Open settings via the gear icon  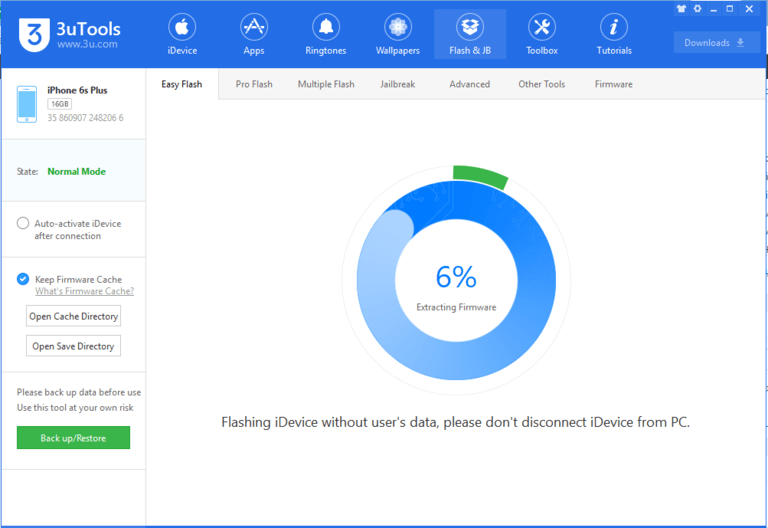[x=698, y=8]
